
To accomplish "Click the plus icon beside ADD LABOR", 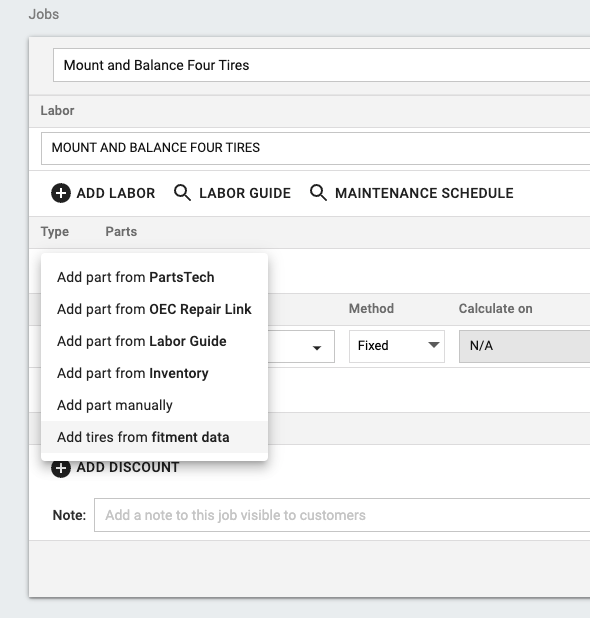I will pyautogui.click(x=61, y=193).
